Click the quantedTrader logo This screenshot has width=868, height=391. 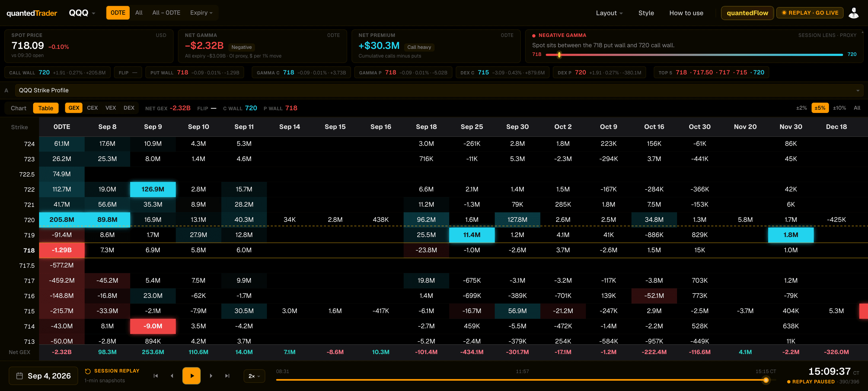coord(32,13)
